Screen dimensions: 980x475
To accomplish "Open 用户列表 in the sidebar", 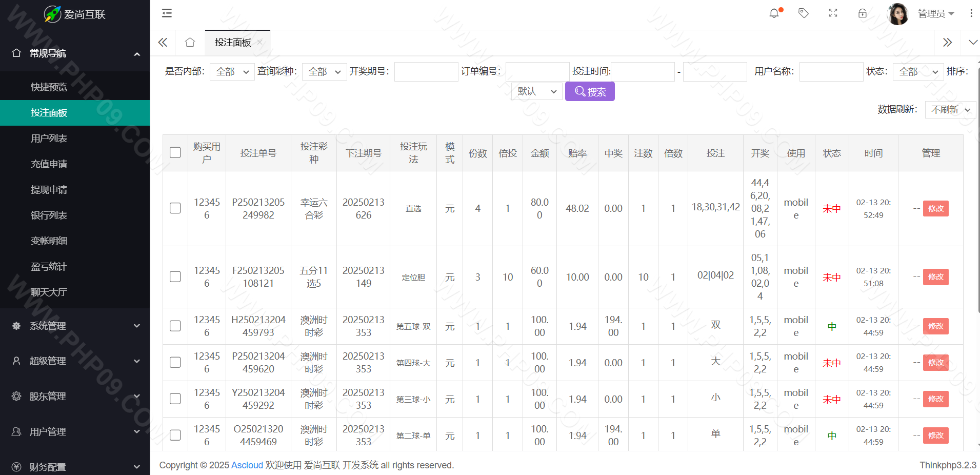I will click(x=49, y=138).
